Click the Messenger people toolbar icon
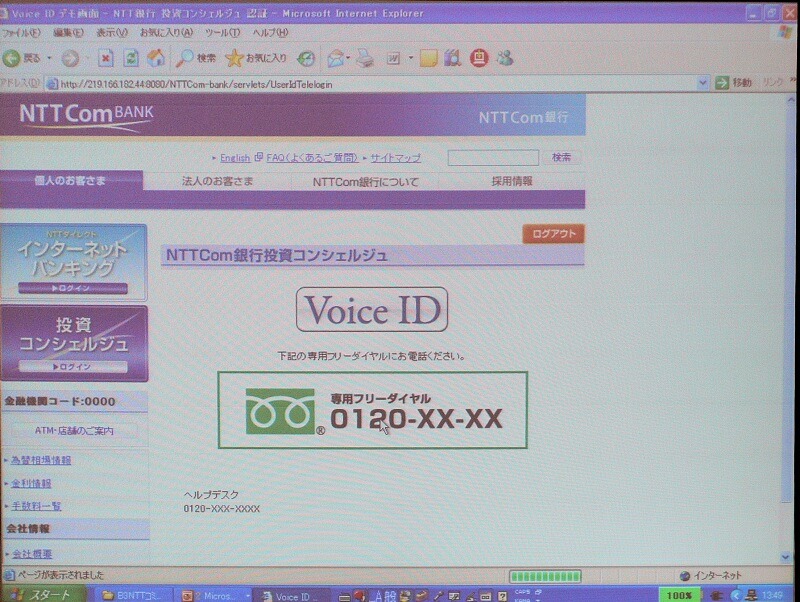Image resolution: width=800 pixels, height=602 pixels. click(505, 58)
